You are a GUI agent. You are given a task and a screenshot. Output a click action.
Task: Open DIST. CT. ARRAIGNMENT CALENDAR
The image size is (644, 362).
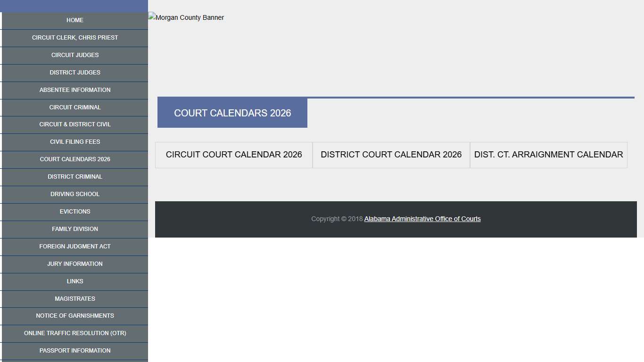[x=548, y=155]
